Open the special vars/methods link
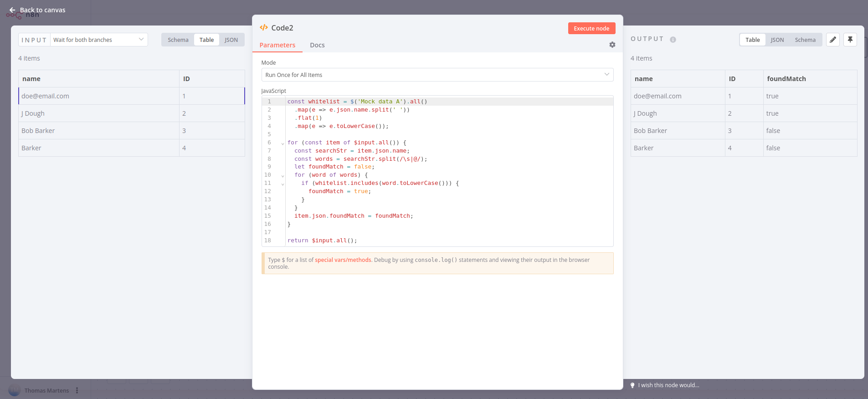This screenshot has width=868, height=399. 343,260
